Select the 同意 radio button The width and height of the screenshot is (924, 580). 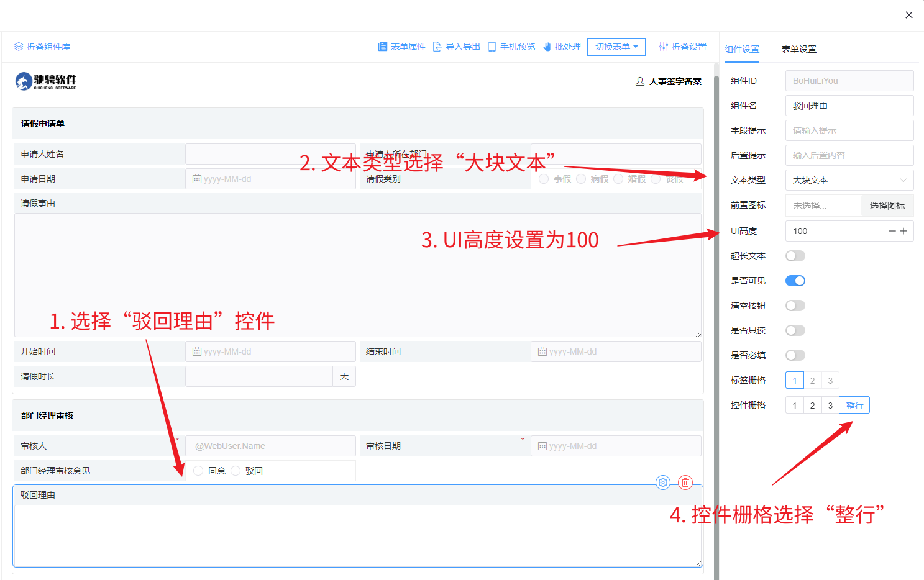click(x=198, y=471)
